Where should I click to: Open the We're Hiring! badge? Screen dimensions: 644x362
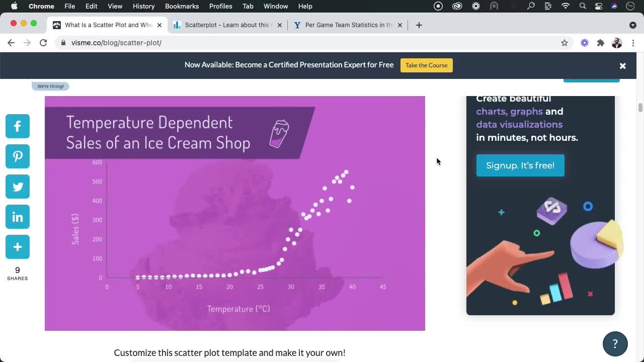click(50, 86)
